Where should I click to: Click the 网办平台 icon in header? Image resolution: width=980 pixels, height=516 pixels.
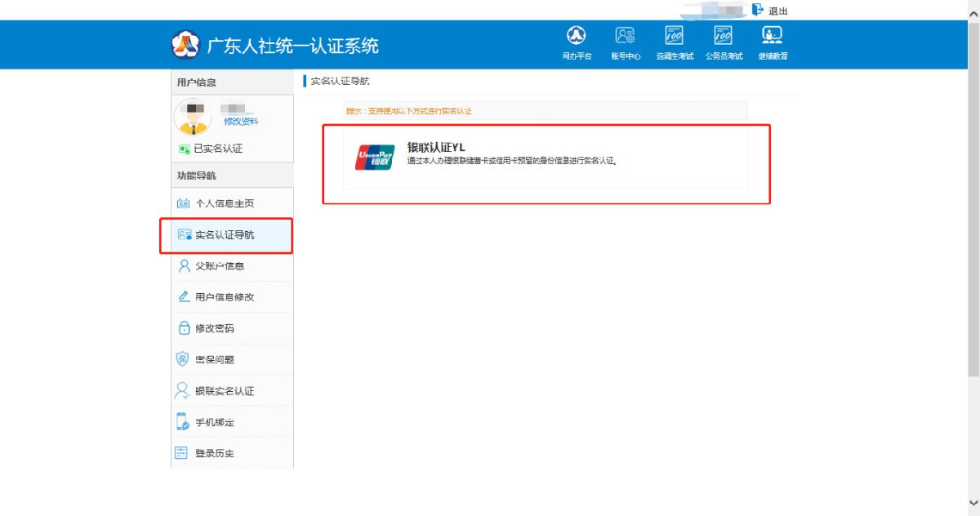point(577,36)
